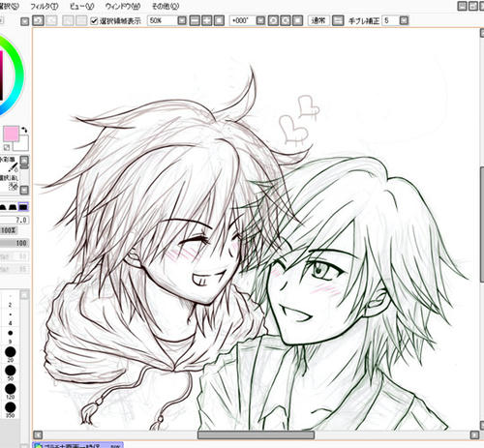Click the Redo icon beside Undo

(x=51, y=21)
